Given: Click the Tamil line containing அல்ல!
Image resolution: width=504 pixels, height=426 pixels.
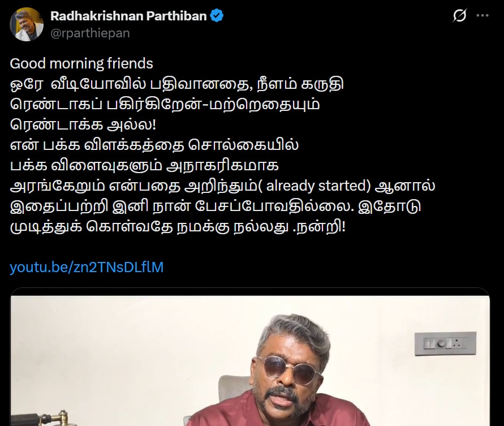Looking at the screenshot, I should pos(83,125).
